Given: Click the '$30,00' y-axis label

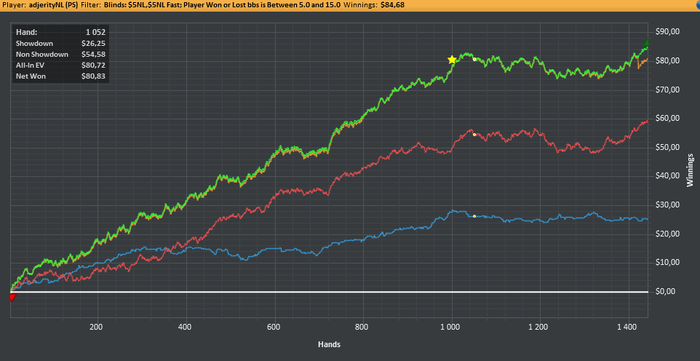Looking at the screenshot, I should pyautogui.click(x=667, y=205).
